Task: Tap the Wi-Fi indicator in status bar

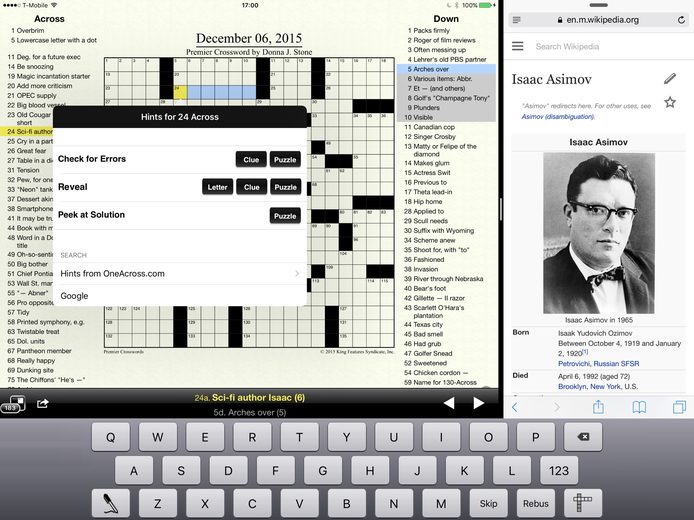Action: (54, 5)
